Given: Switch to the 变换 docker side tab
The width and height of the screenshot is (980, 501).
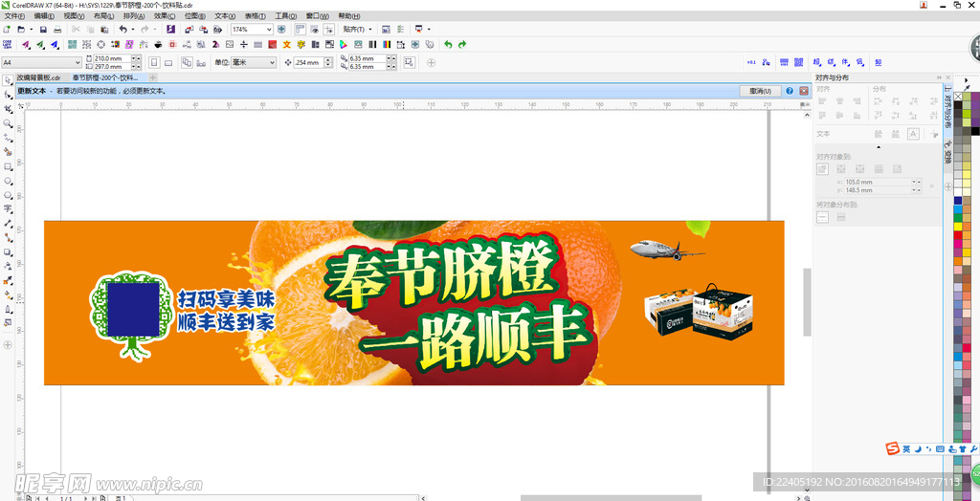Looking at the screenshot, I should 947,153.
